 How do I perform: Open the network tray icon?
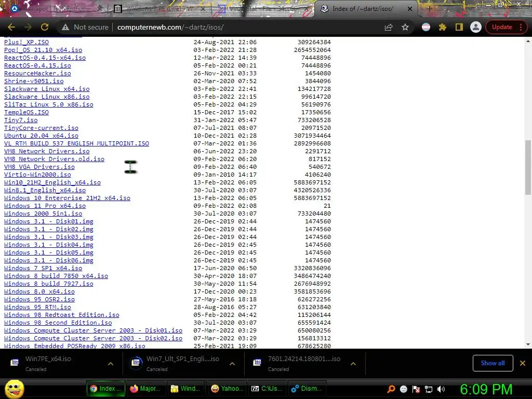click(429, 389)
